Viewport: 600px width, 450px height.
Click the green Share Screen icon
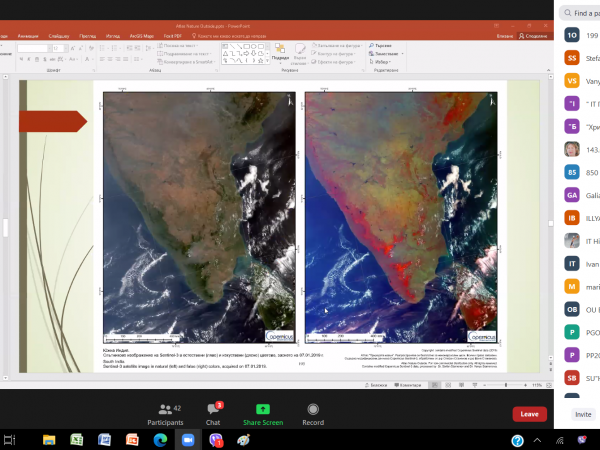coord(263,409)
